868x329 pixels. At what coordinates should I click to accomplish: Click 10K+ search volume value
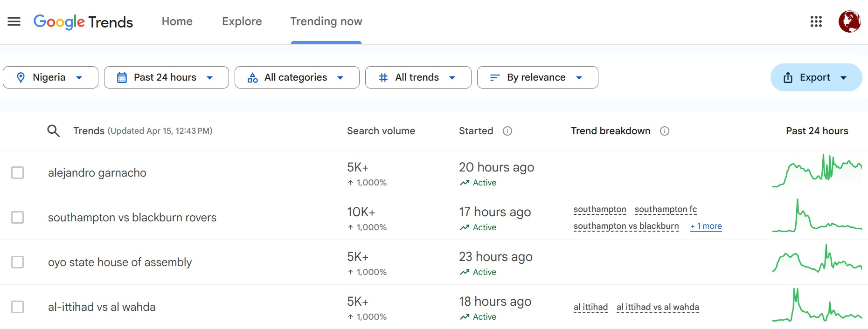click(361, 212)
